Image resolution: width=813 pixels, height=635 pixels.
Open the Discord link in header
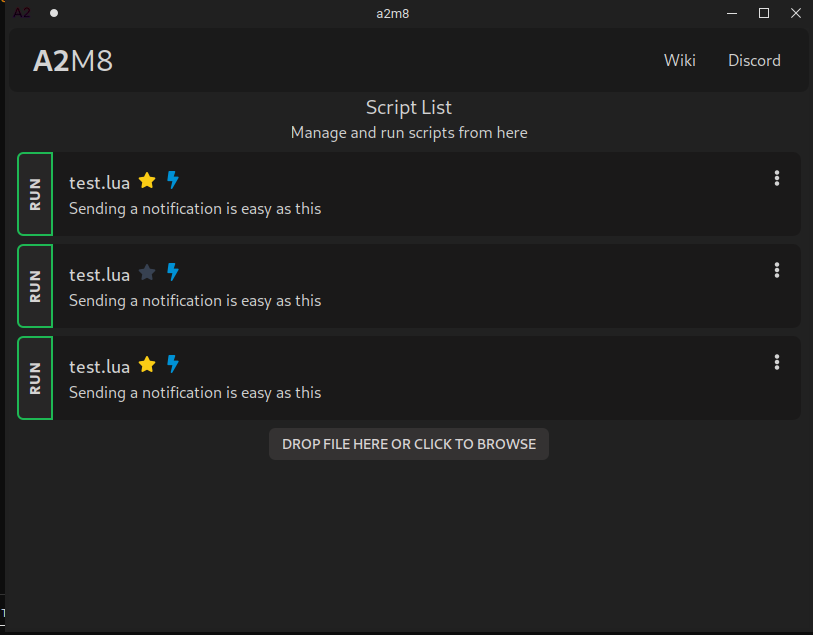[754, 61]
